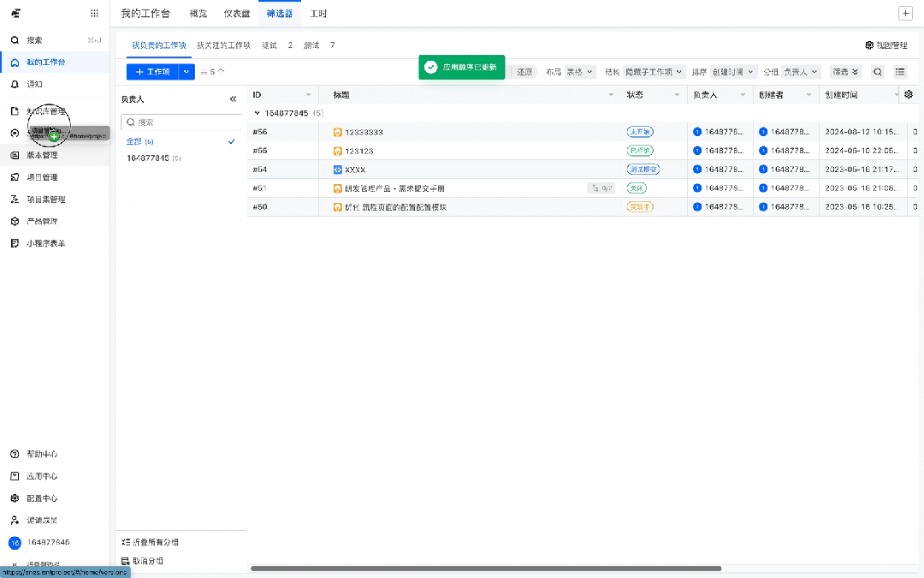
Task: Open the 标题 column header dropdown arrow
Action: point(611,95)
